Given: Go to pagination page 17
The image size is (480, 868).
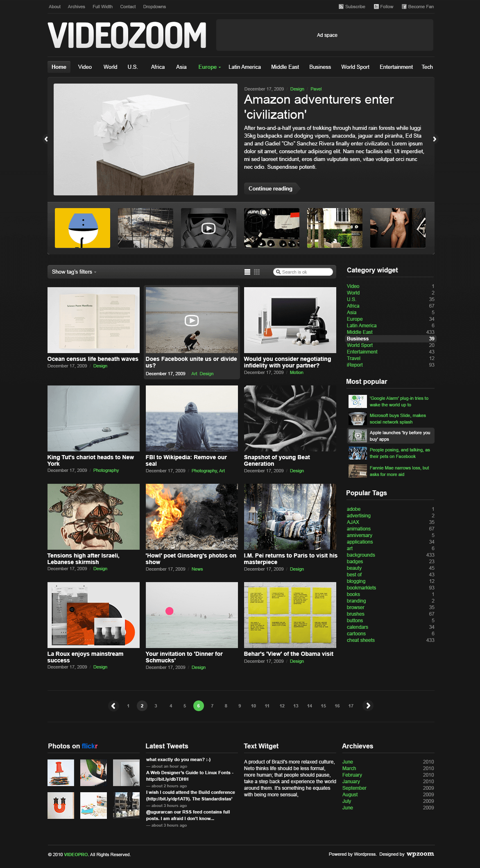Looking at the screenshot, I should click(x=351, y=706).
